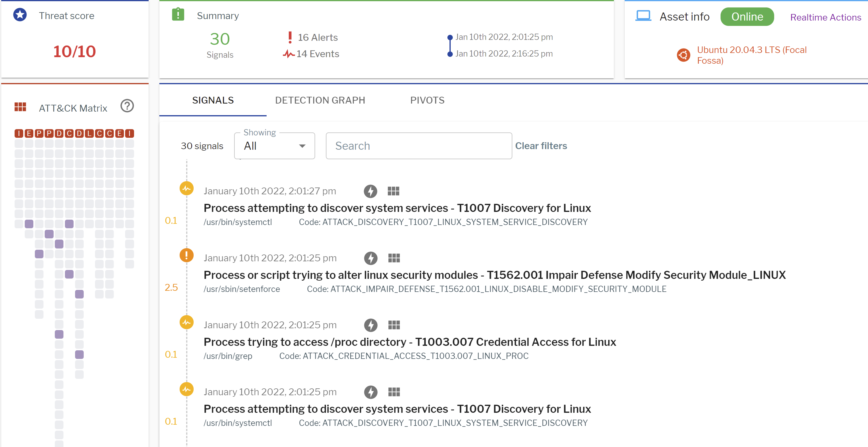868x447 pixels.
Task: Click the event pulse icon for the 2:01:27 pm signal
Action: pos(186,188)
